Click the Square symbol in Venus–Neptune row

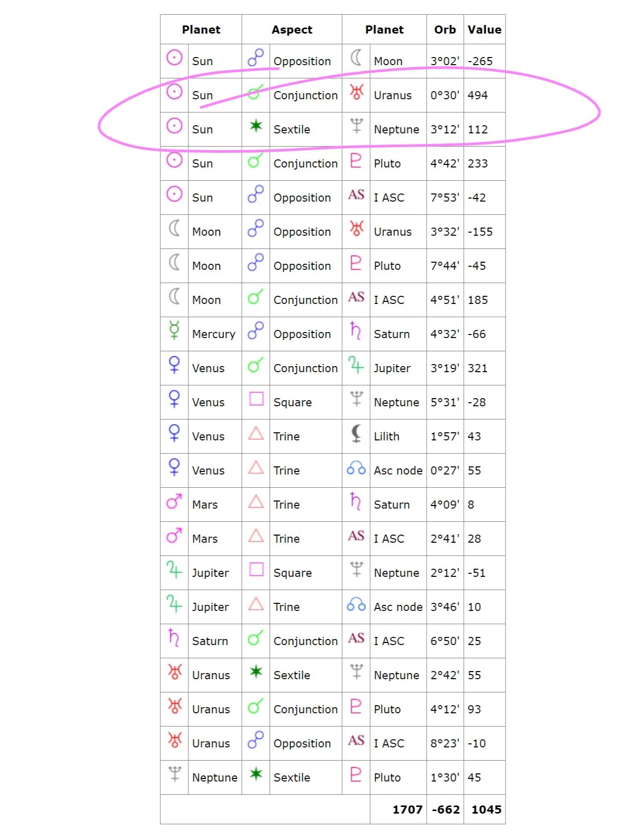point(256,399)
